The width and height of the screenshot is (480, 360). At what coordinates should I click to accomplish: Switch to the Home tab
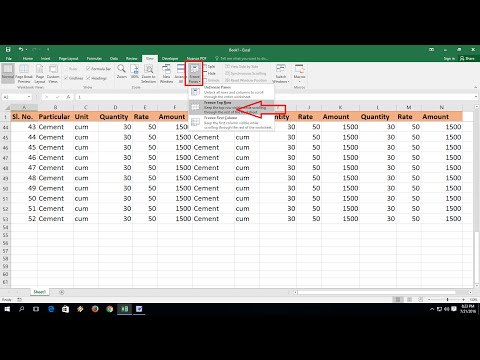click(28, 58)
